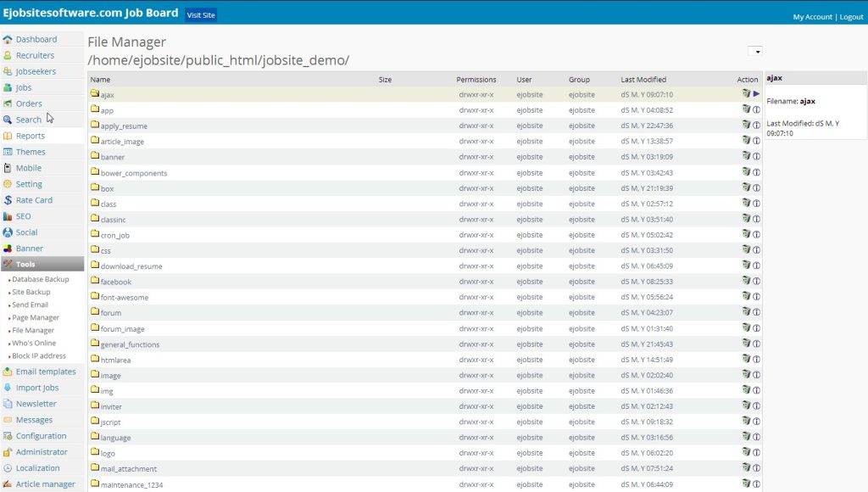Open the Dashboard sidebar item
This screenshot has width=868, height=492.
point(36,39)
